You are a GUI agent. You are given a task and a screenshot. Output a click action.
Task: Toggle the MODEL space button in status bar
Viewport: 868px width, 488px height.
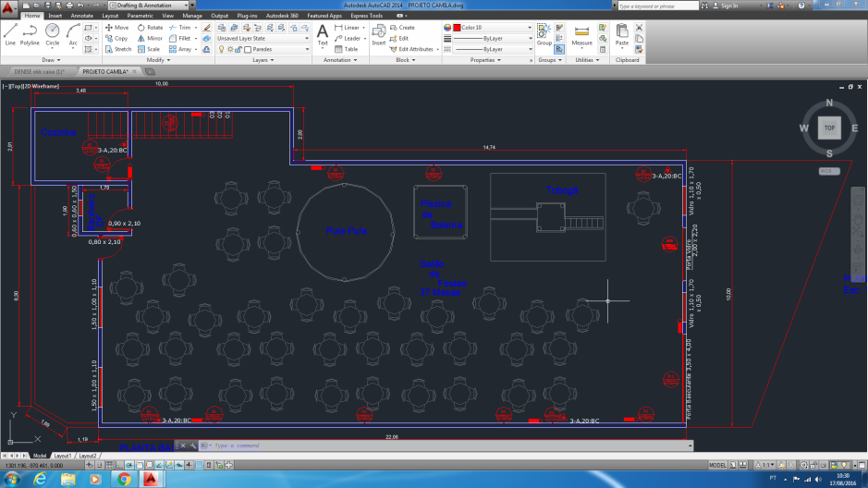720,464
